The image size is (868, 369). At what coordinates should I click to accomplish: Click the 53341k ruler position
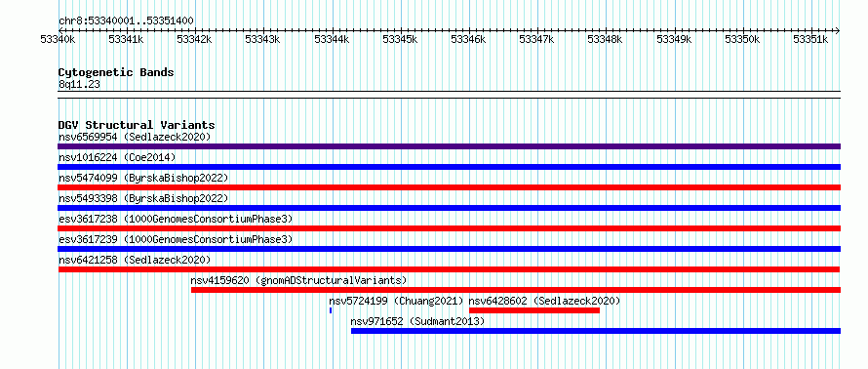coord(126,39)
